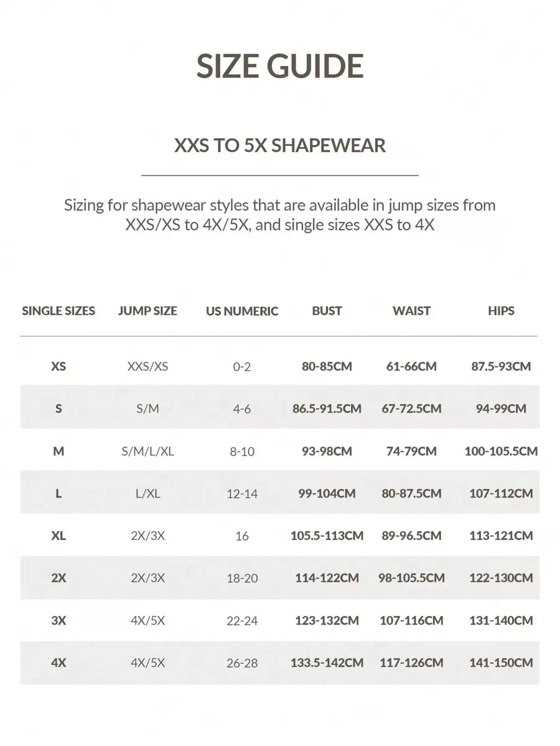Screen dimensions: 560x746
Task: Click the SINGLE SIZES column header
Action: 58,311
